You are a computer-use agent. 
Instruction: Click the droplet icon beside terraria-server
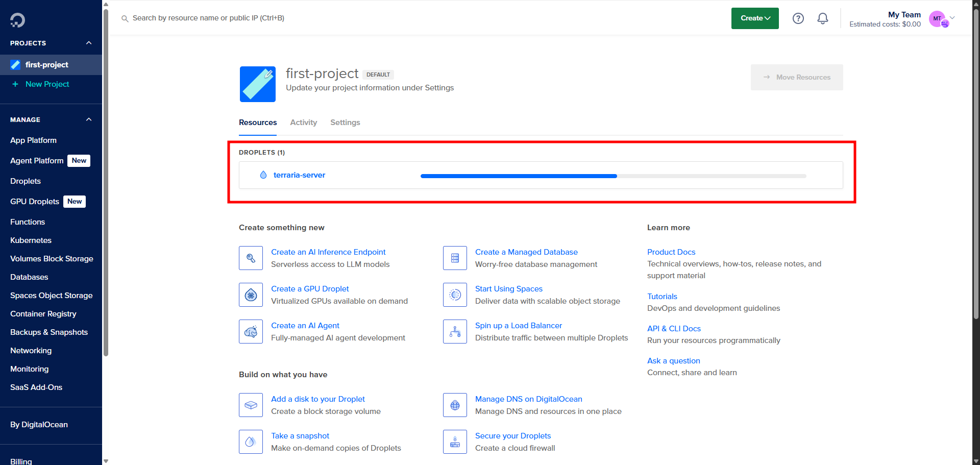click(x=263, y=175)
